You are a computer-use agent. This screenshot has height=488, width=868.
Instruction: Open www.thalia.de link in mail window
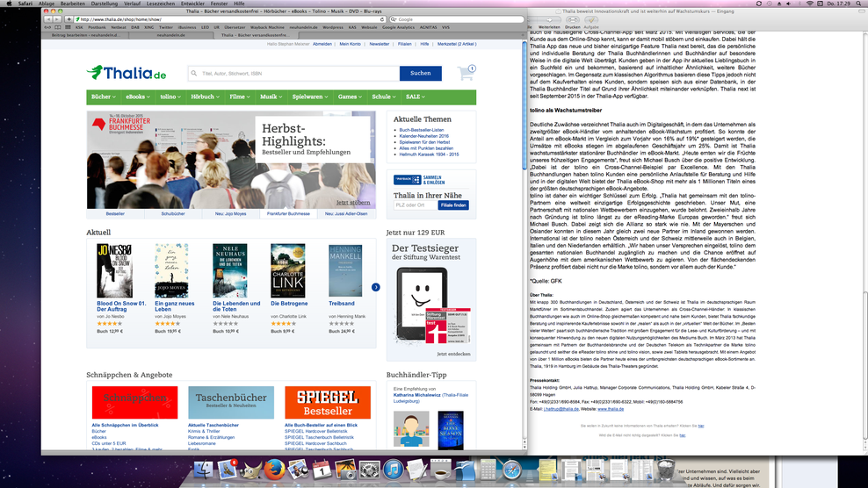[611, 409]
